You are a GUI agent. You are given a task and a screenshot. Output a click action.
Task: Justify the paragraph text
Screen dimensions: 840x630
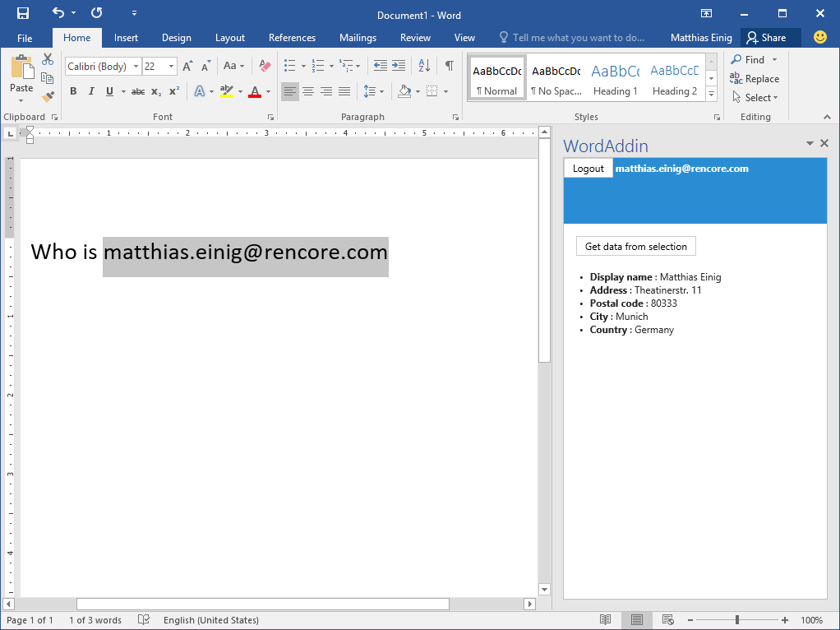(344, 91)
